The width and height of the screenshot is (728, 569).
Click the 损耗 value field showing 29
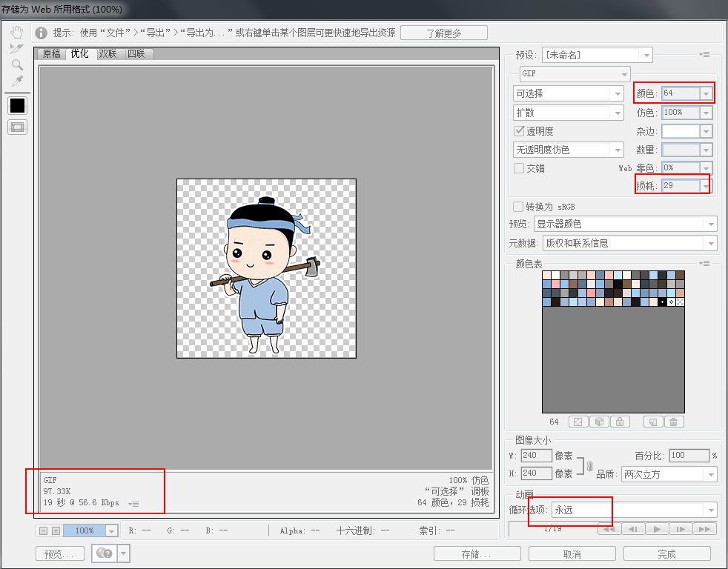point(681,186)
